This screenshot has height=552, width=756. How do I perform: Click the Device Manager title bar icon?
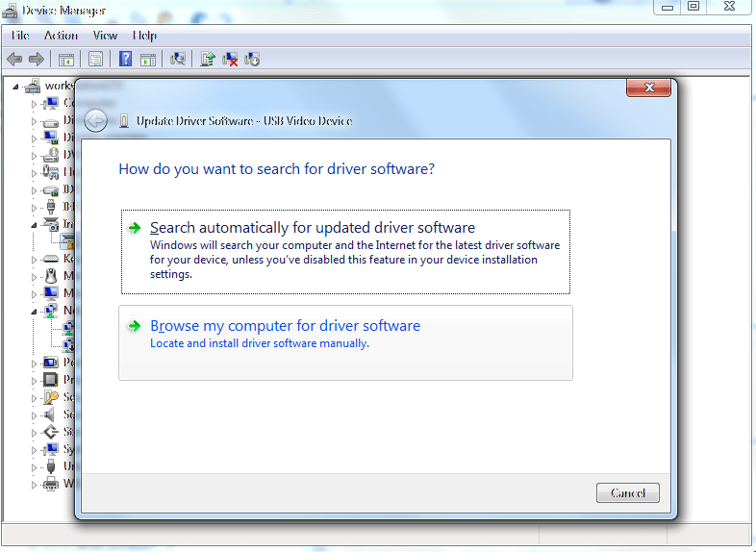tap(10, 11)
